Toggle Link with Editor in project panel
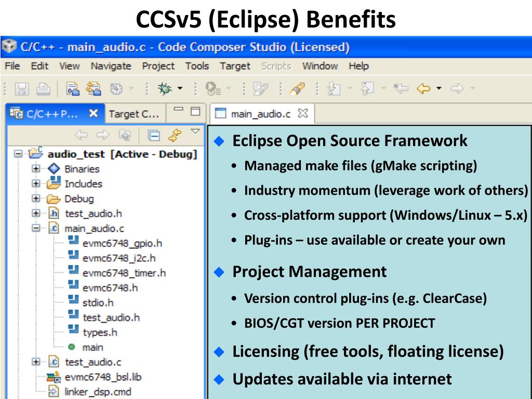This screenshot has height=399, width=532. tap(175, 135)
